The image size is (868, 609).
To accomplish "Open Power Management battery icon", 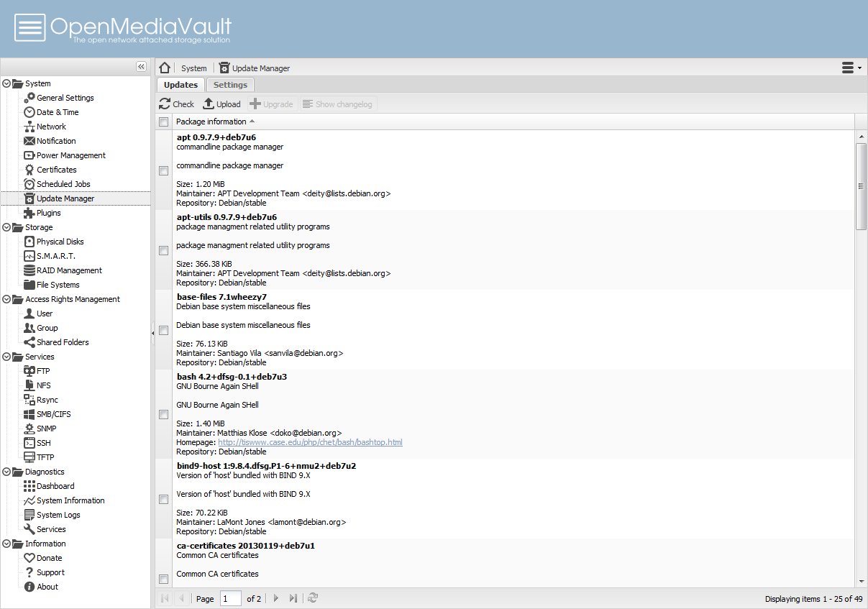I will (29, 155).
